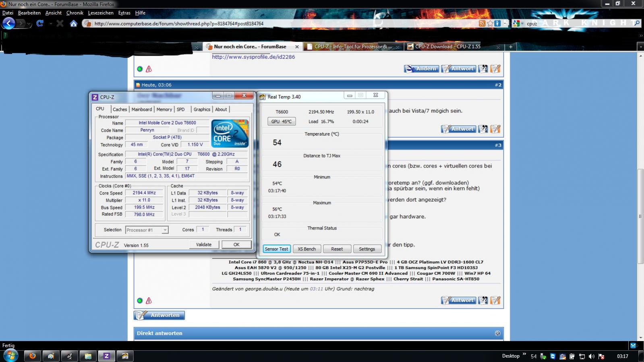
Task: Click the Ändern button
Action: coord(422,69)
